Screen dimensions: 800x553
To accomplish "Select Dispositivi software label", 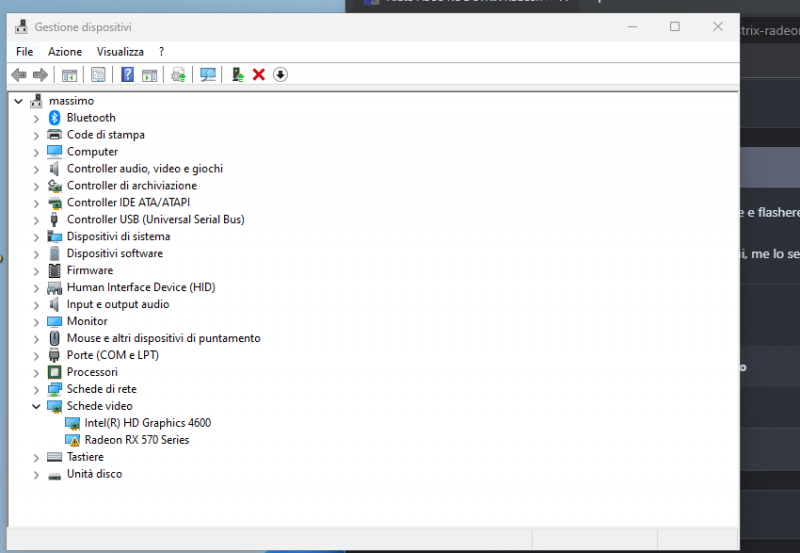I will 115,253.
